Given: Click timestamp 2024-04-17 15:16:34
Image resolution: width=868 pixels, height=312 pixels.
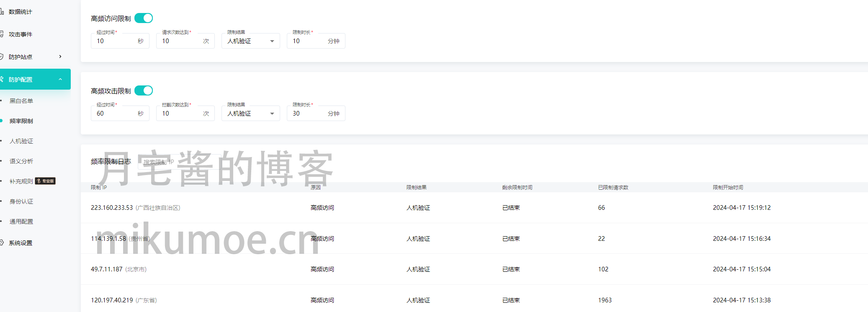Looking at the screenshot, I should [742, 239].
